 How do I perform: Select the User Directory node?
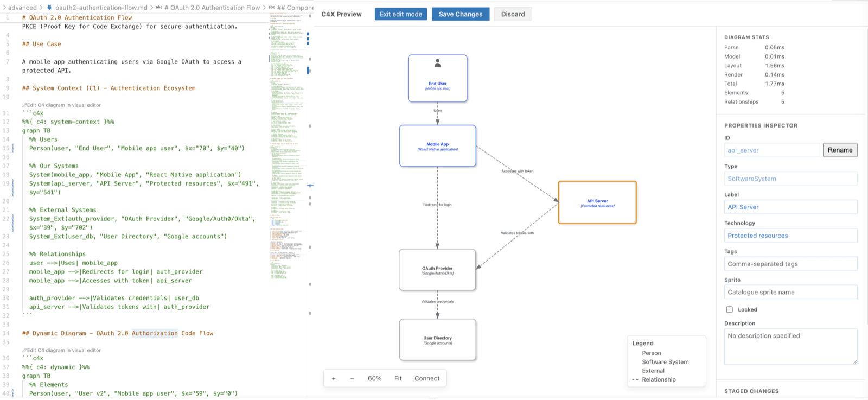437,340
